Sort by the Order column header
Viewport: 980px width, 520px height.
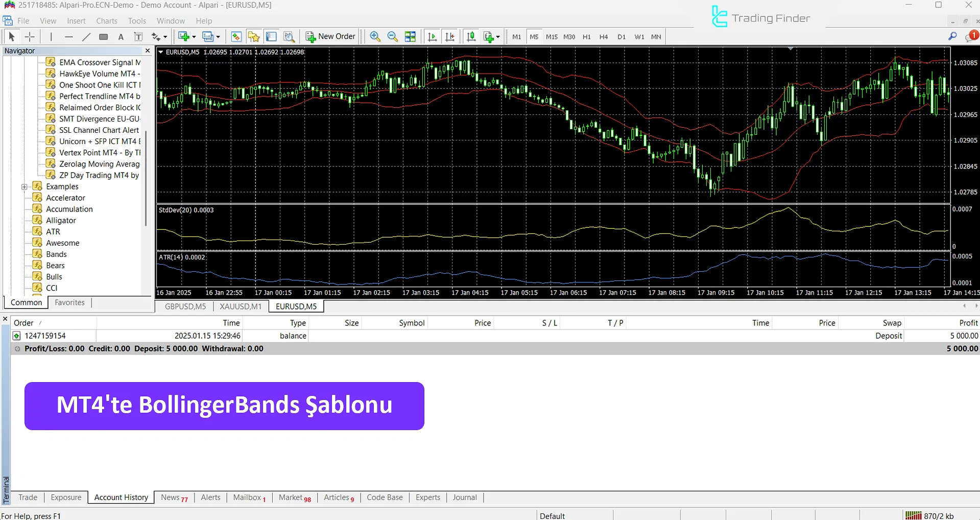[x=54, y=323]
